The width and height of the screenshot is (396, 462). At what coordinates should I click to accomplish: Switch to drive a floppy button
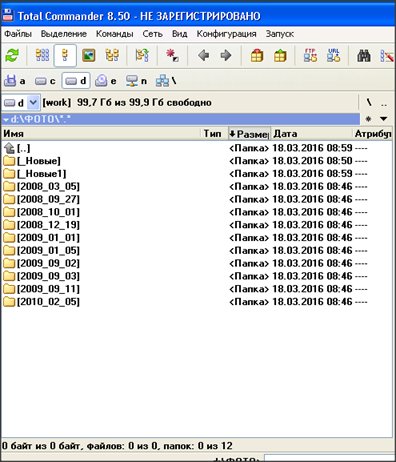click(15, 81)
